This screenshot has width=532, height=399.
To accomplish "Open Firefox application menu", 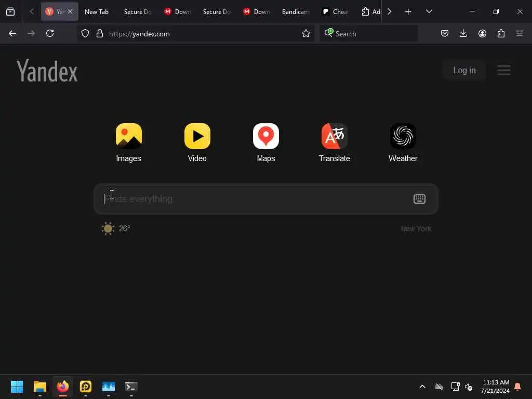I will [x=520, y=33].
